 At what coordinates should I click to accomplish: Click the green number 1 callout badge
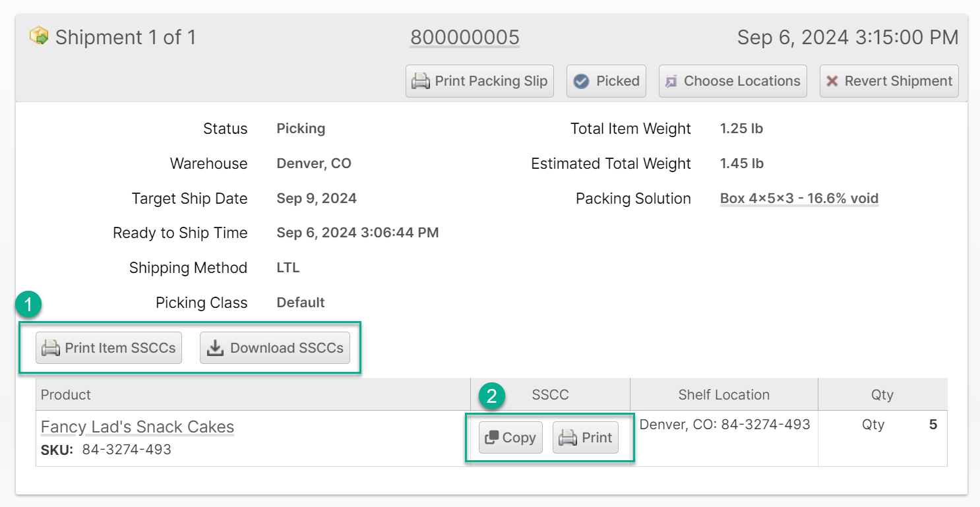28,304
